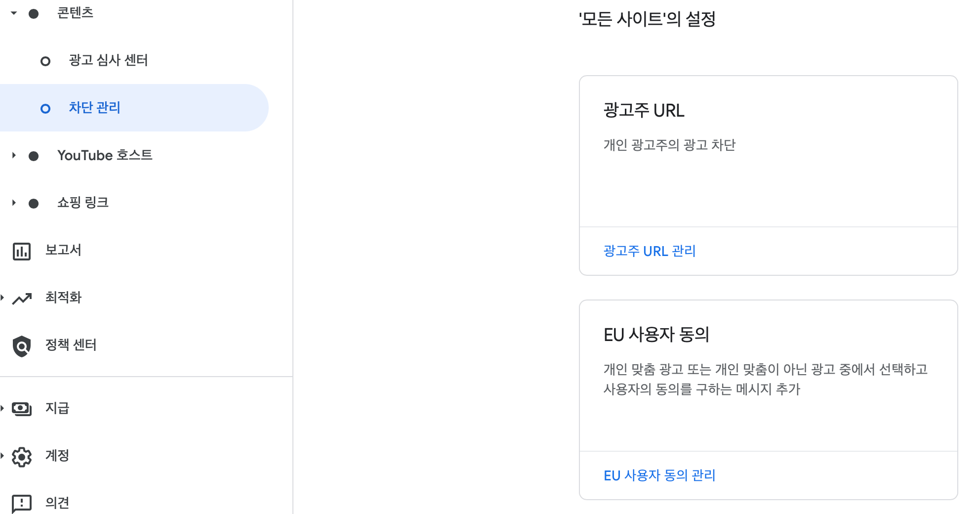
Task: Click the YouTube 호스트 dot icon
Action: click(34, 156)
